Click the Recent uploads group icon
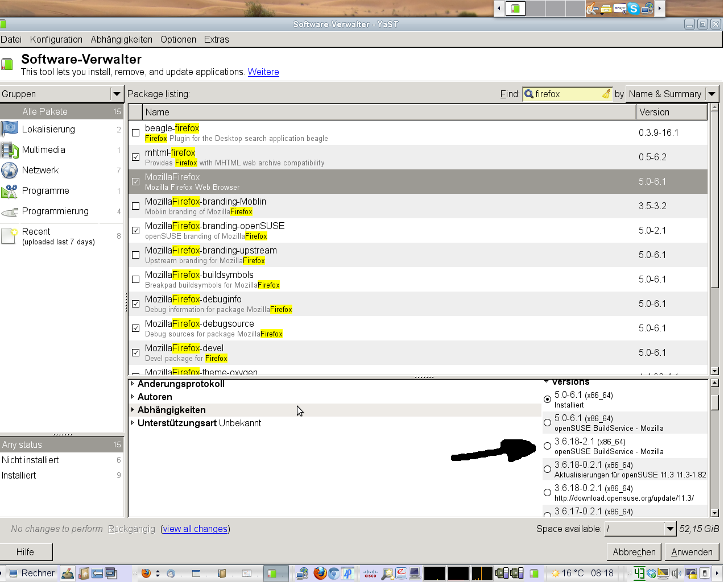728x582 pixels. click(x=9, y=235)
